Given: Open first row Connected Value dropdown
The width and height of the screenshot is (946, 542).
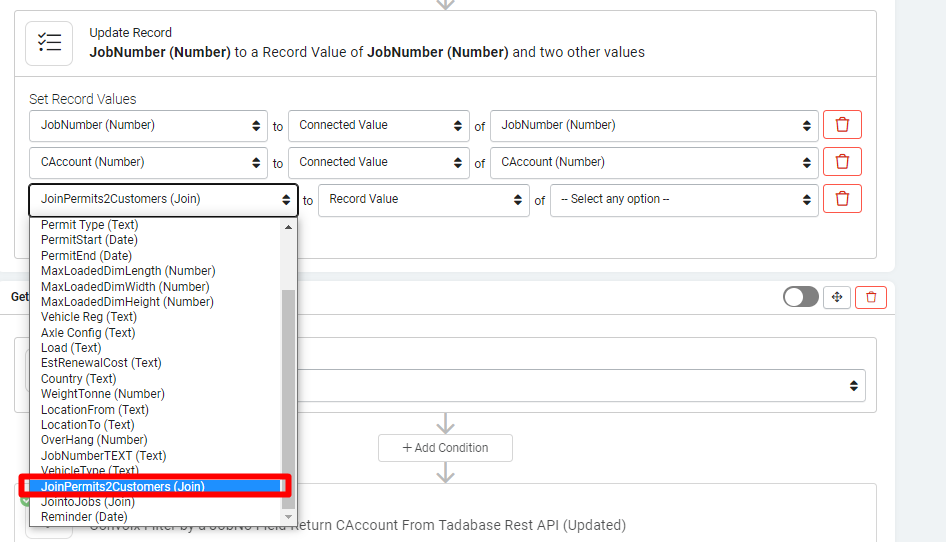Looking at the screenshot, I should (378, 125).
